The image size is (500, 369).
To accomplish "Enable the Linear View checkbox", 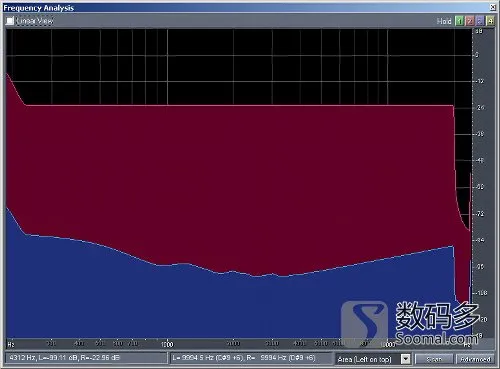I will click(x=10, y=21).
